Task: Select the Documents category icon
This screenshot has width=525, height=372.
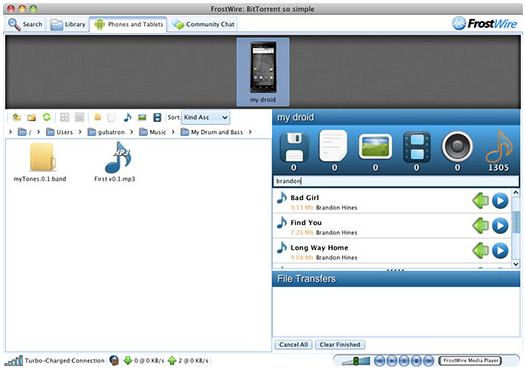Action: pyautogui.click(x=333, y=146)
